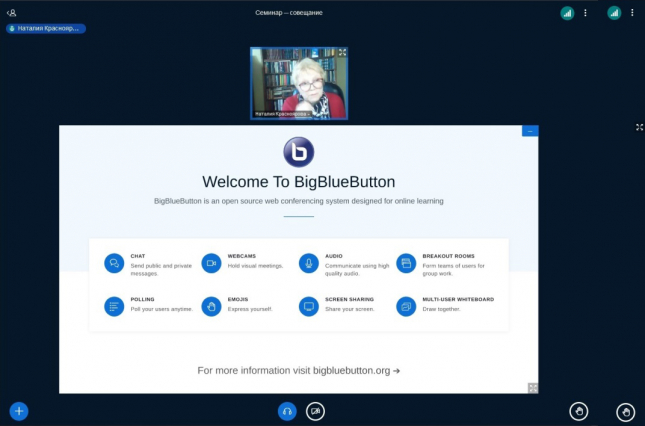Image resolution: width=645 pixels, height=426 pixels.
Task: Toggle the share webcam button
Action: click(315, 411)
